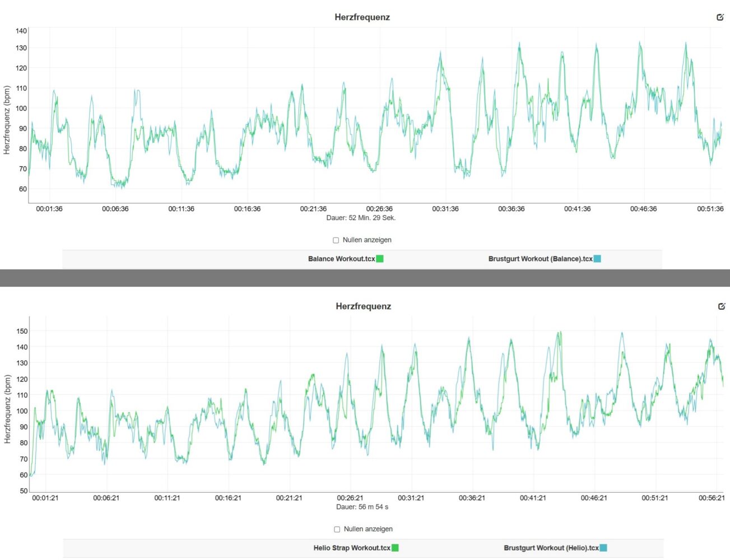Image resolution: width=730 pixels, height=560 pixels.
Task: Click the green swatch beside Balance Workout.tcx
Action: click(380, 259)
